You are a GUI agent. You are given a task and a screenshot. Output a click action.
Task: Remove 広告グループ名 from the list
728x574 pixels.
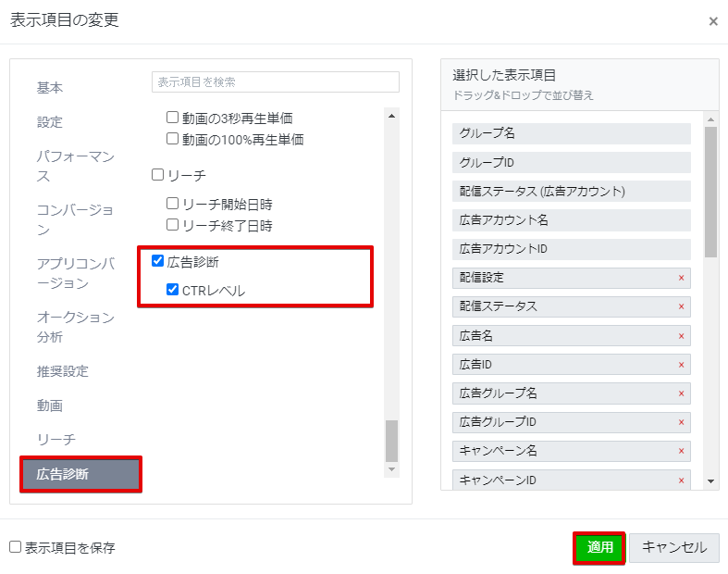(x=681, y=393)
